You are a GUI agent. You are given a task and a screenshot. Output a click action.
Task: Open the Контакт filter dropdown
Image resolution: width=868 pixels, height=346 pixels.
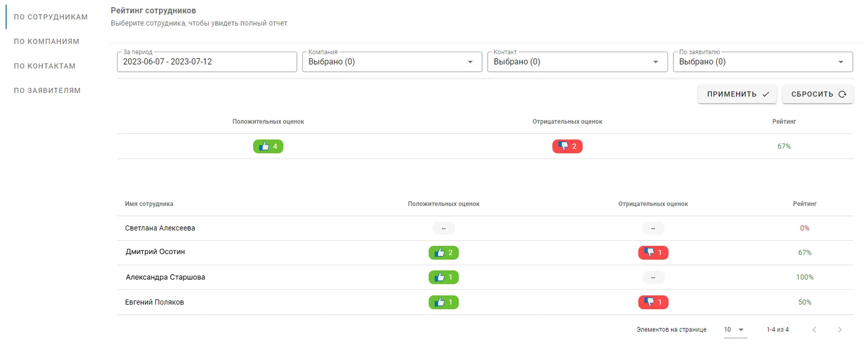point(578,62)
